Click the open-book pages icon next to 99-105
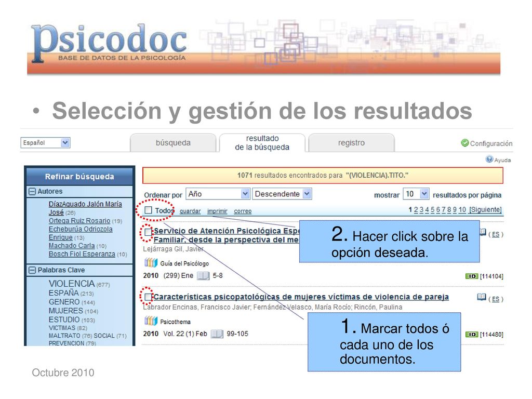The height and width of the screenshot is (399, 532). [217, 334]
